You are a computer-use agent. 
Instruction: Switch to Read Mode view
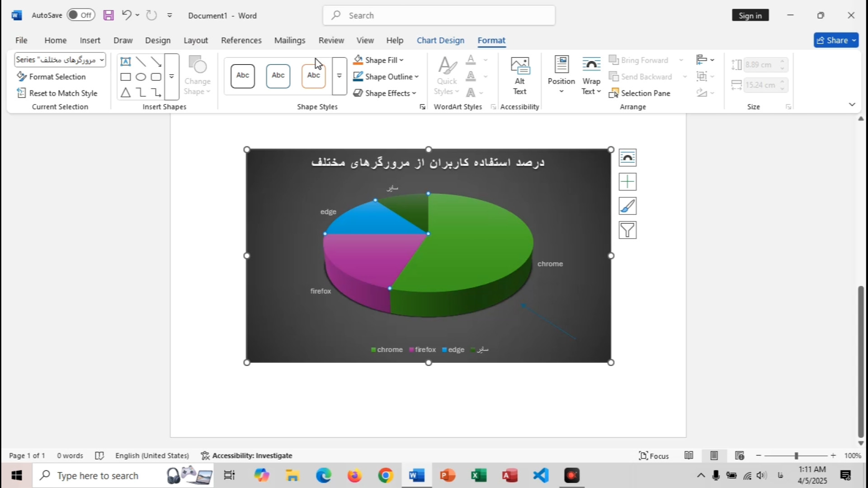[689, 455]
